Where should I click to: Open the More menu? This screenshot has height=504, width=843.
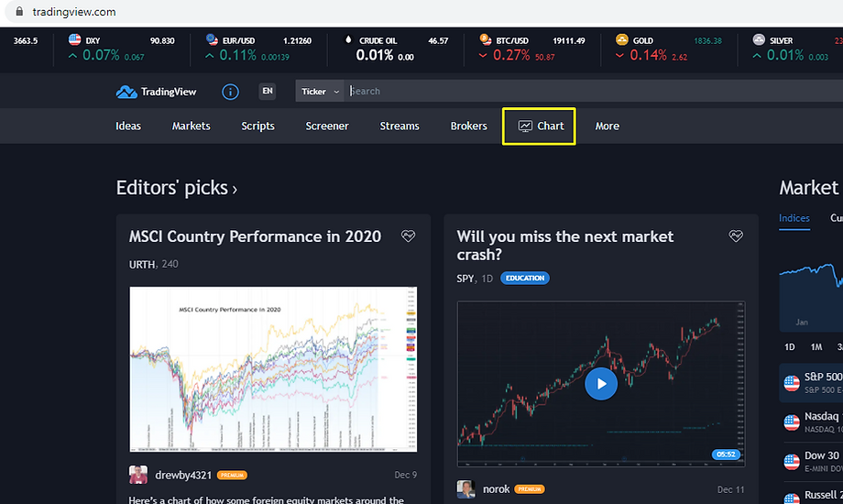(607, 126)
